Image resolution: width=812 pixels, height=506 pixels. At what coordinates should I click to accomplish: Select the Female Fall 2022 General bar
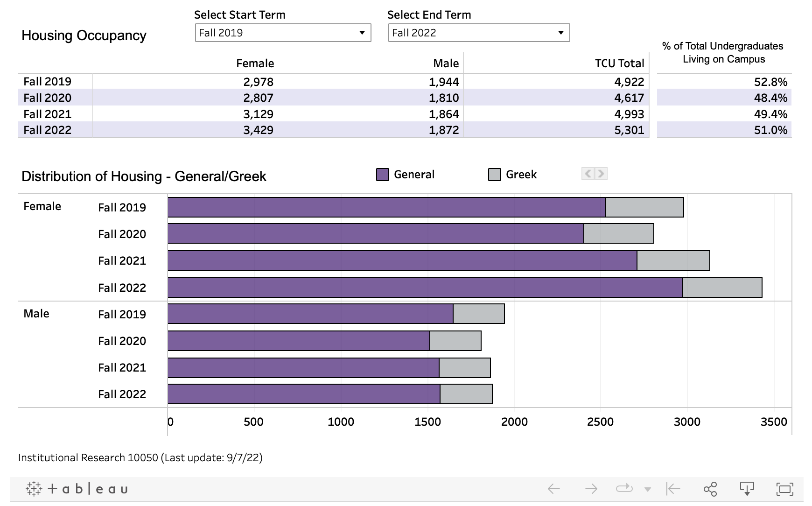(x=425, y=288)
